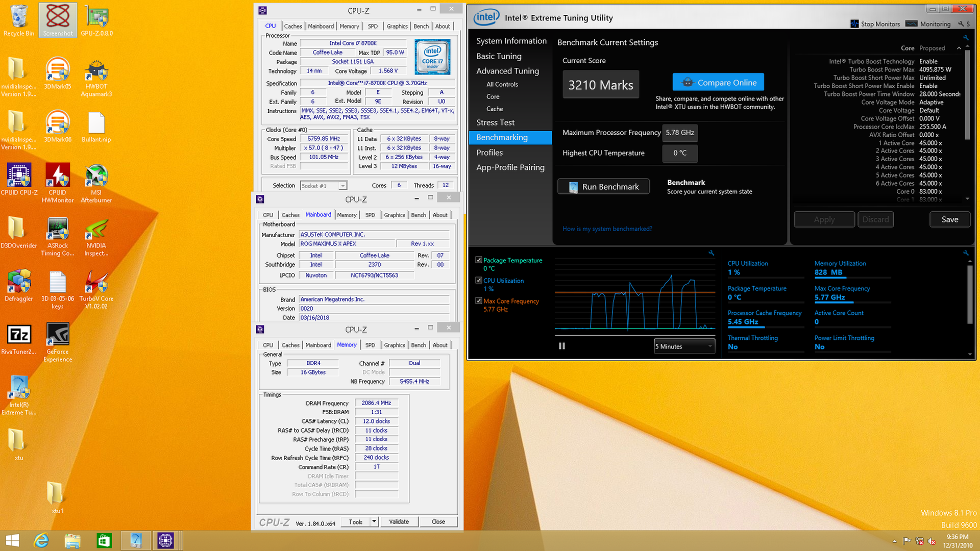Open the SPD tab in top CPU-Z window
The height and width of the screenshot is (551, 980).
click(373, 26)
